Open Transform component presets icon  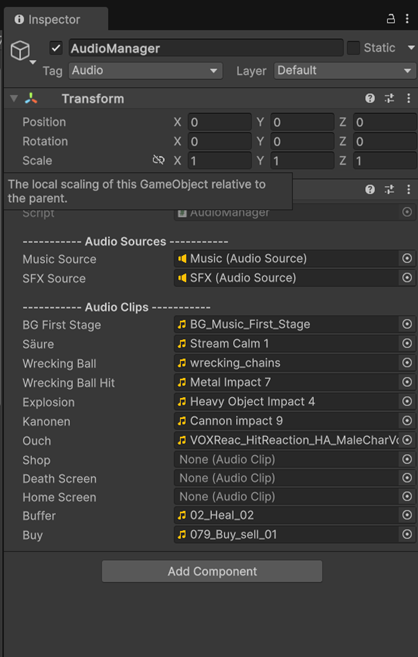[x=389, y=98]
